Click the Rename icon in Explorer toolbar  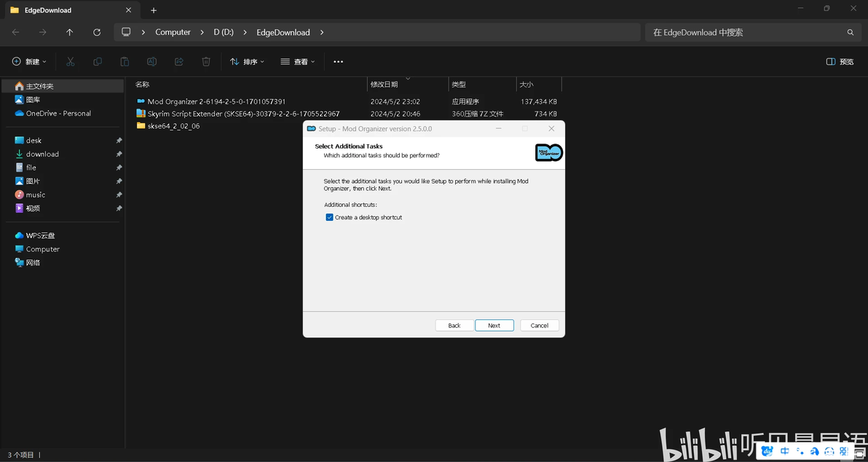151,61
